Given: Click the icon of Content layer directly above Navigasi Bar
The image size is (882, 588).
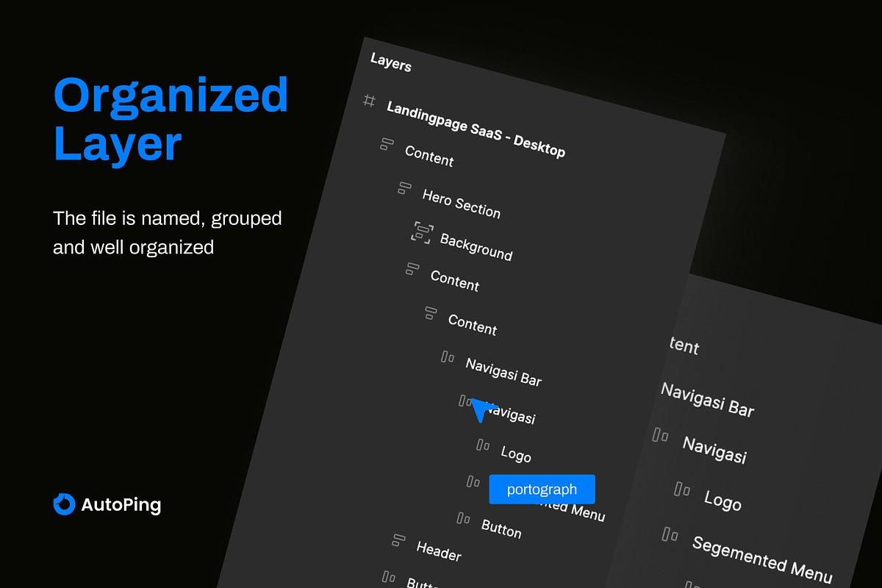Looking at the screenshot, I should (x=431, y=312).
